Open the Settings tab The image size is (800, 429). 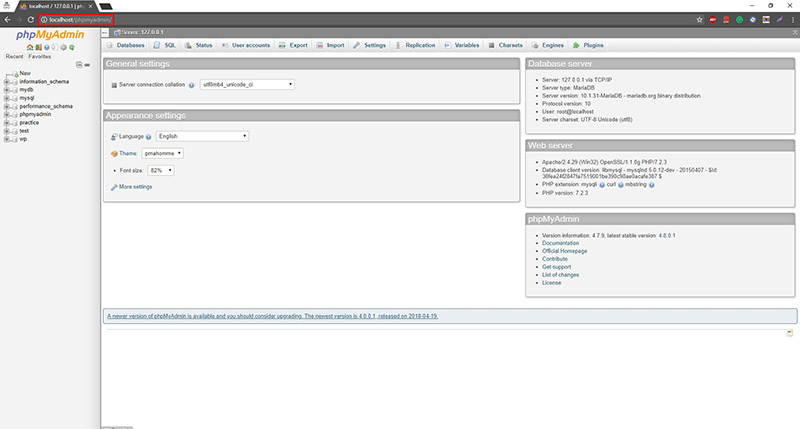click(370, 45)
